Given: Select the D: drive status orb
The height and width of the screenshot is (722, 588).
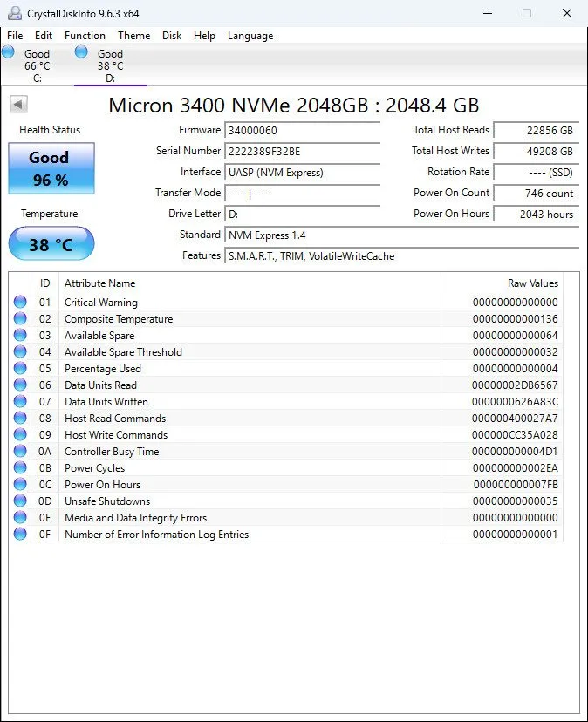Looking at the screenshot, I should (81, 52).
